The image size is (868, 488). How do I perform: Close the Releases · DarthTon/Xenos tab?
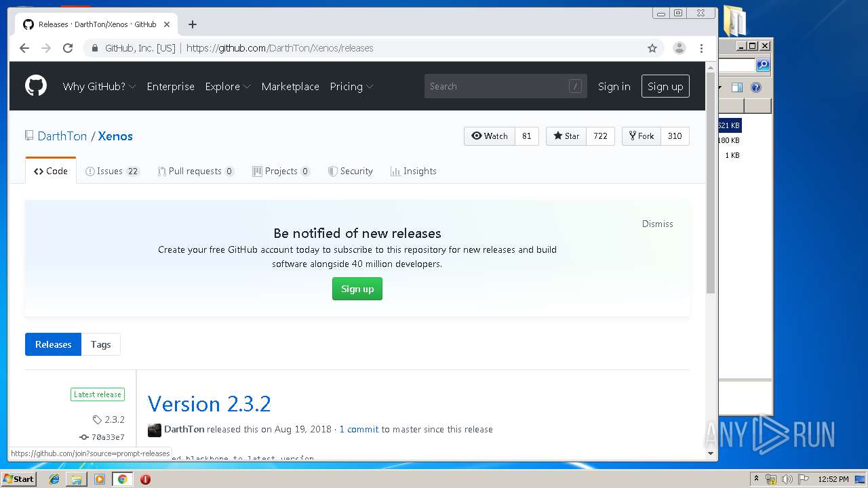tap(167, 24)
